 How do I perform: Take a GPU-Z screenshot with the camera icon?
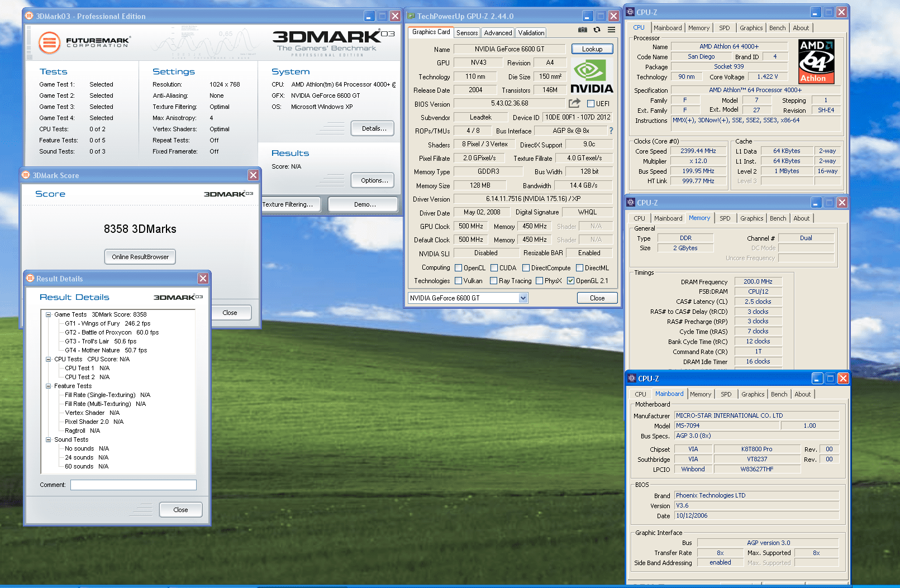click(582, 30)
